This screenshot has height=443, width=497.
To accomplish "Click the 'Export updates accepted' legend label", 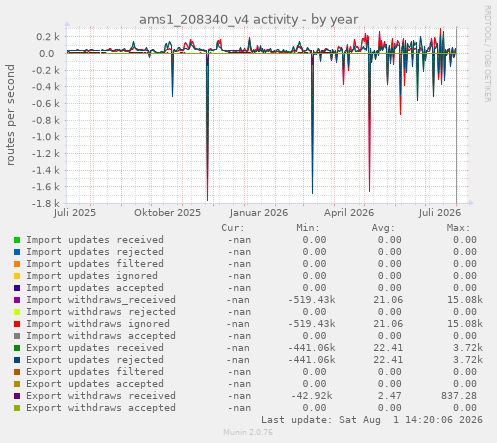I will point(95,384).
